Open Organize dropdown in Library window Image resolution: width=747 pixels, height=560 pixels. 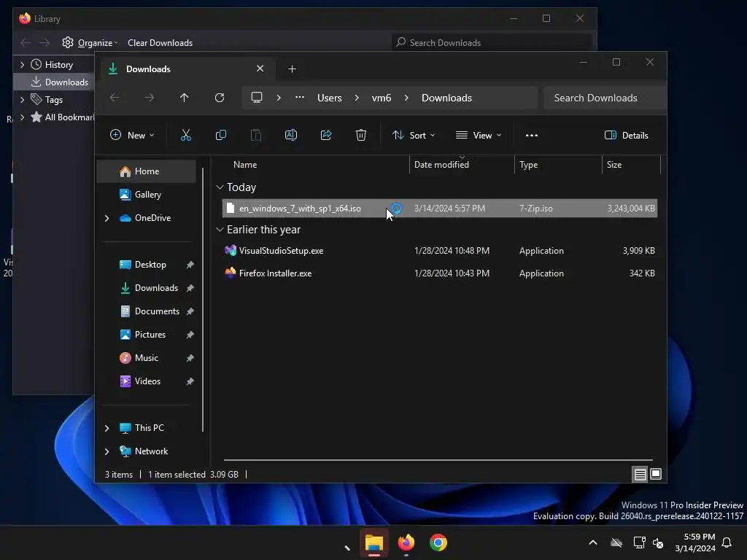pos(90,43)
